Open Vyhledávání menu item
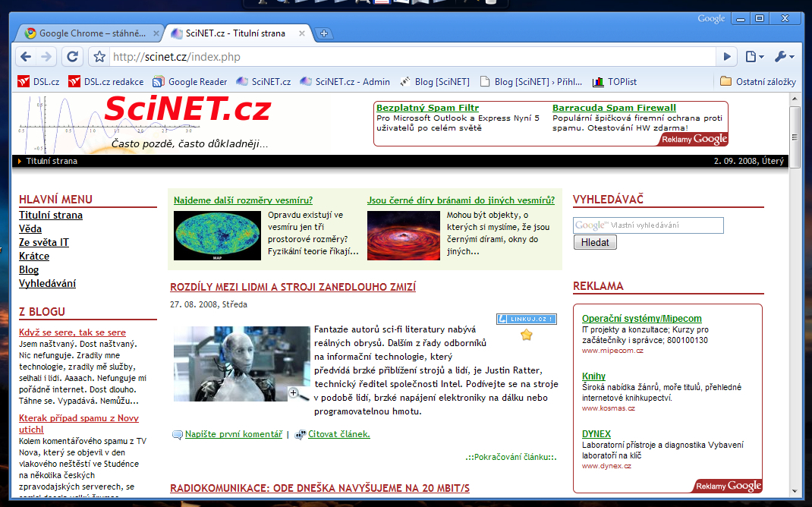This screenshot has height=507, width=812. 47,283
